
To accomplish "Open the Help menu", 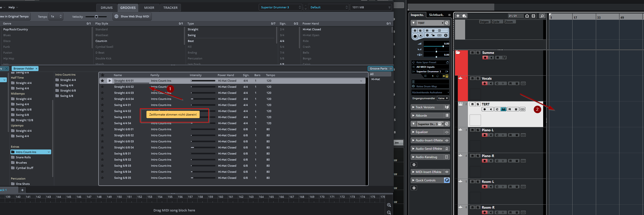I will point(13,7).
